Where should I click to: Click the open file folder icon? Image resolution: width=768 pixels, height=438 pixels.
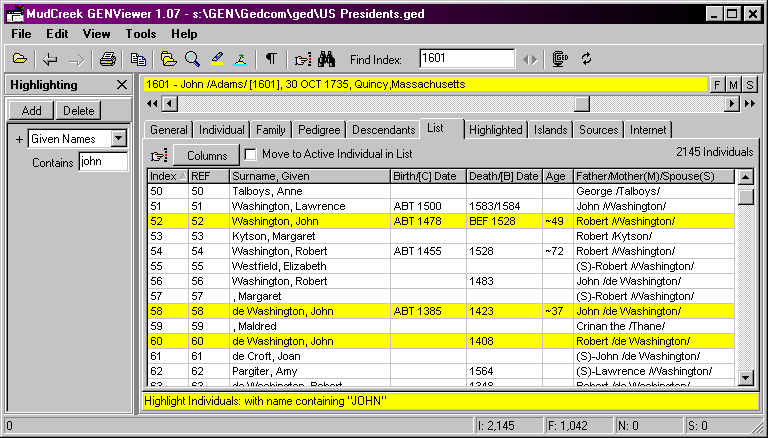20,59
